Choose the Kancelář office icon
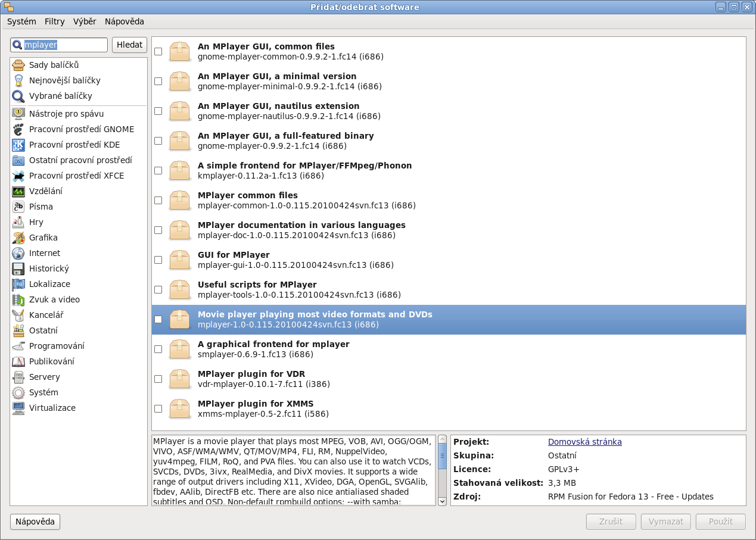 point(18,315)
